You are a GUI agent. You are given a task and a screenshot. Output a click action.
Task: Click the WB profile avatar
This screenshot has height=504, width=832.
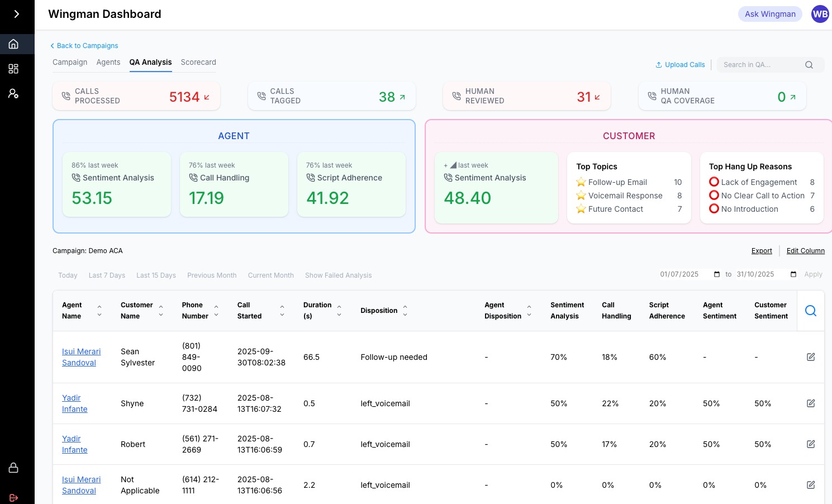(x=820, y=14)
